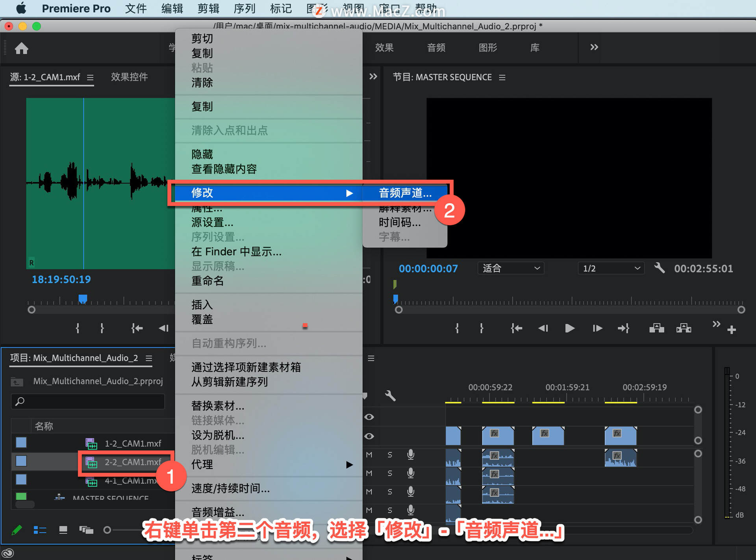Expand Program monitor transport overflow chevrons
Viewport: 756px width, 560px height.
[716, 324]
